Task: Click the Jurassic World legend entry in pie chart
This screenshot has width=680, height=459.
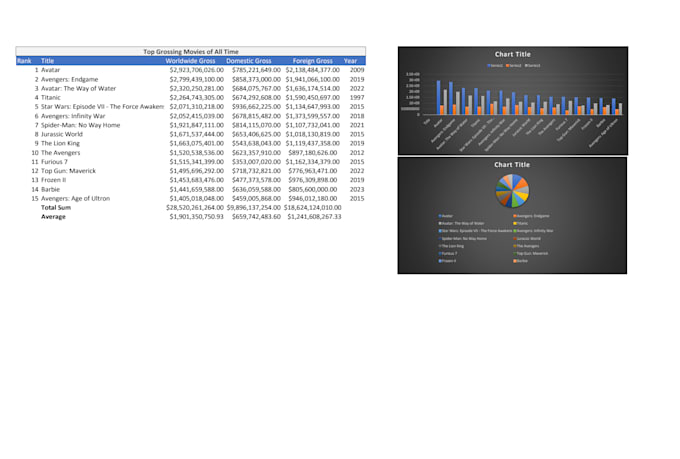Action: point(527,239)
